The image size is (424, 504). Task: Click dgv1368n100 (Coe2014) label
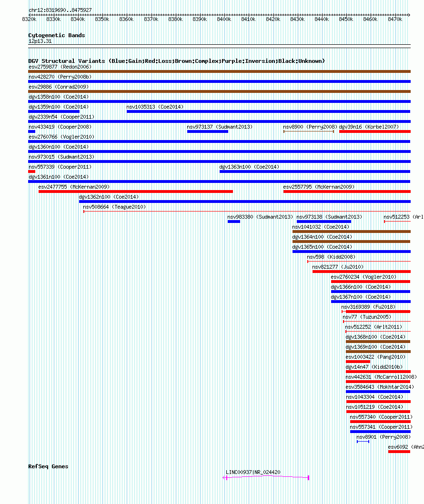pos(375,336)
